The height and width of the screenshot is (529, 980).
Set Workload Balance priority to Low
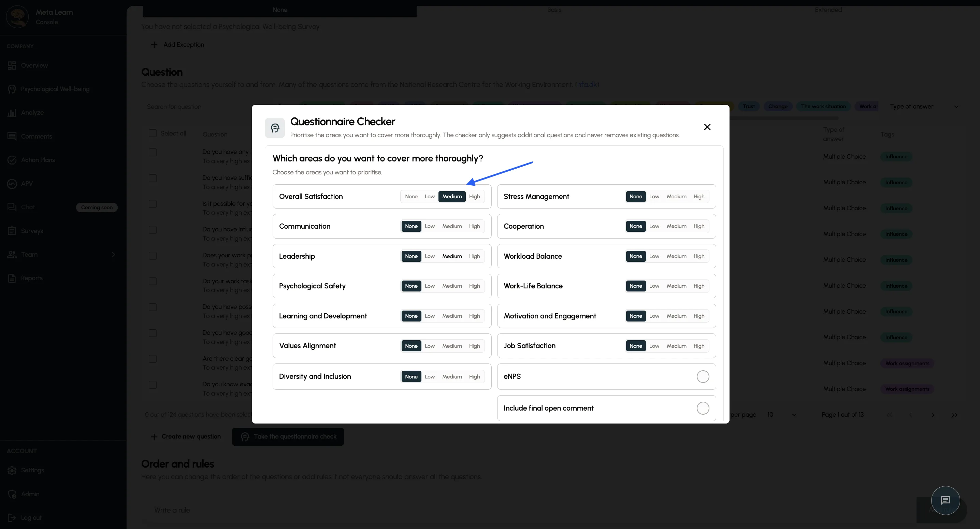point(654,257)
